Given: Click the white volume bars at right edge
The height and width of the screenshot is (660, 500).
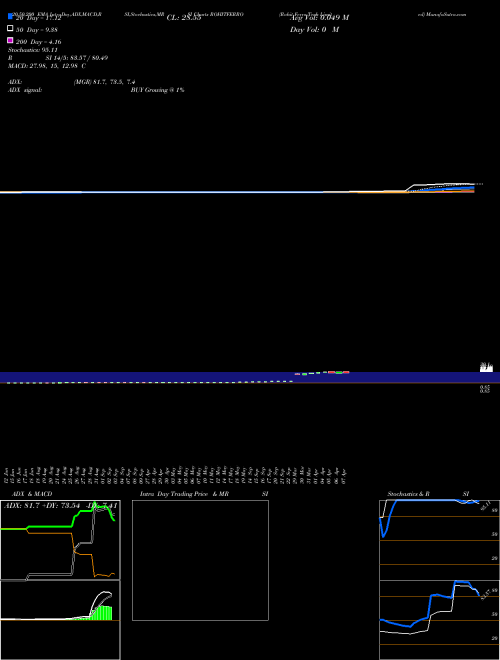Looking at the screenshot, I should tap(487, 367).
